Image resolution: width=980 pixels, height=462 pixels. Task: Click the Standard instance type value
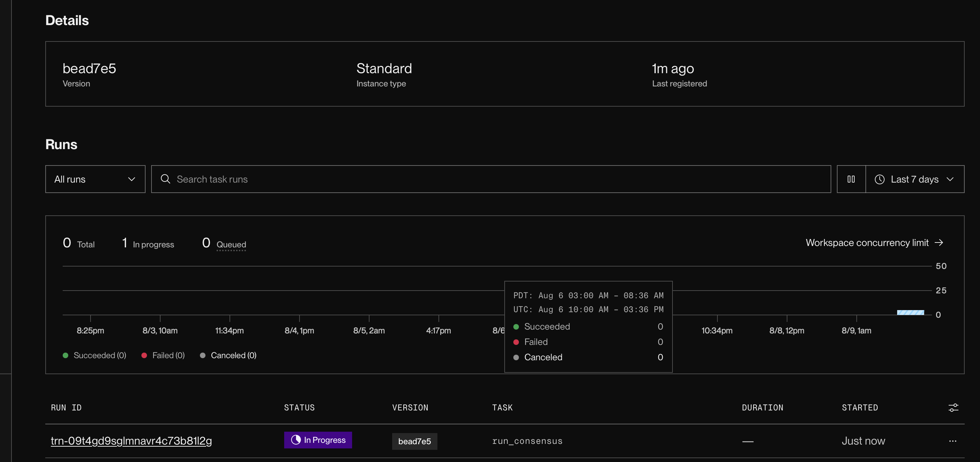[x=384, y=69]
